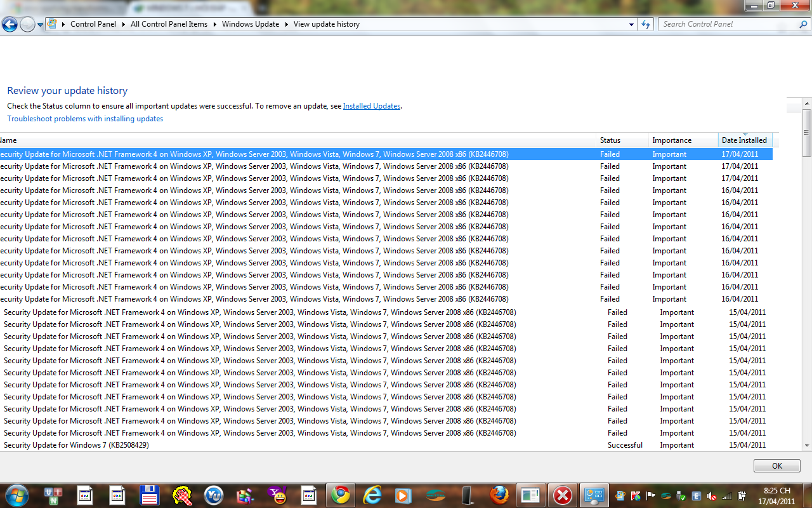This screenshot has height=508, width=812.
Task: Click the power plug tray icon
Action: [x=742, y=496]
